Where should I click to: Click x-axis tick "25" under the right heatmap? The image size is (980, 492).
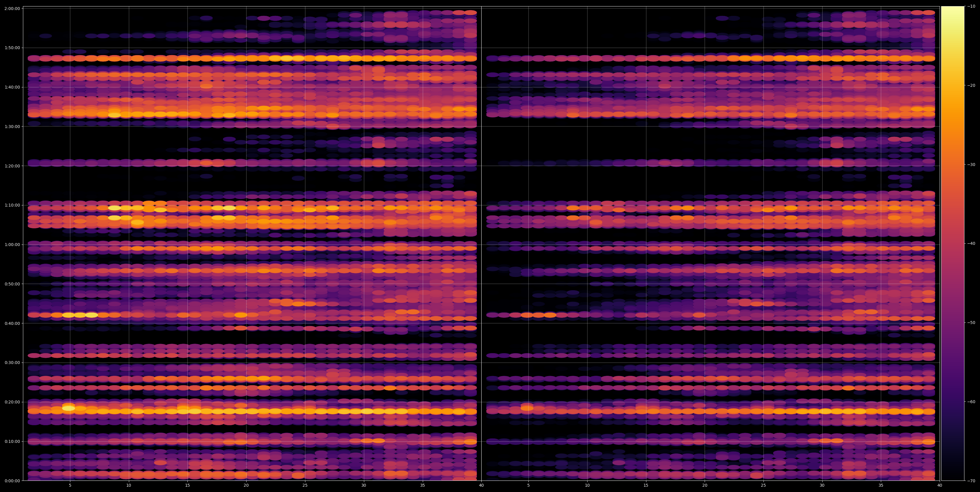763,486
